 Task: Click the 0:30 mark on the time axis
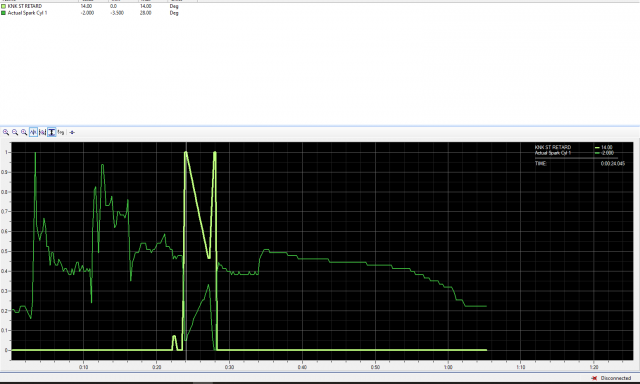click(229, 367)
